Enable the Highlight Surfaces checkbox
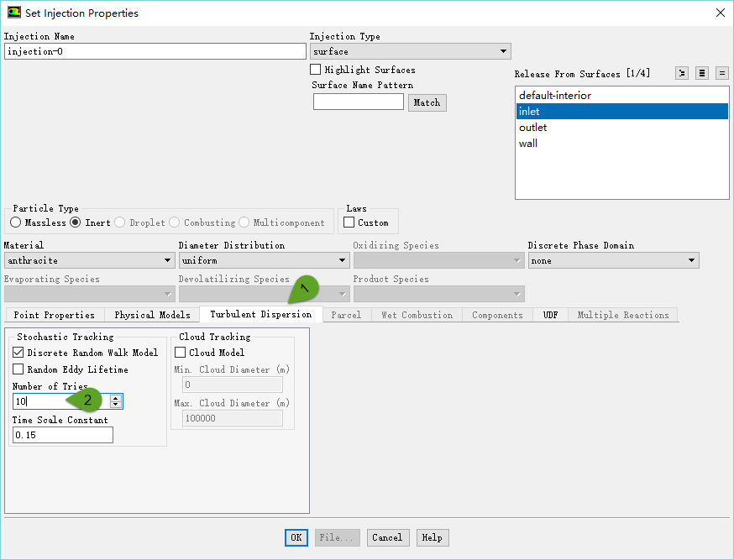 (x=316, y=70)
